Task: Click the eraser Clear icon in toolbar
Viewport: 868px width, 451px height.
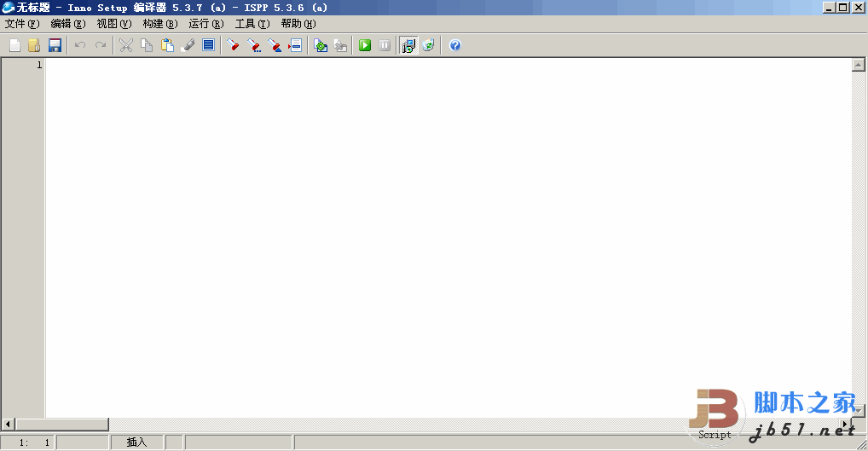Action: 188,45
